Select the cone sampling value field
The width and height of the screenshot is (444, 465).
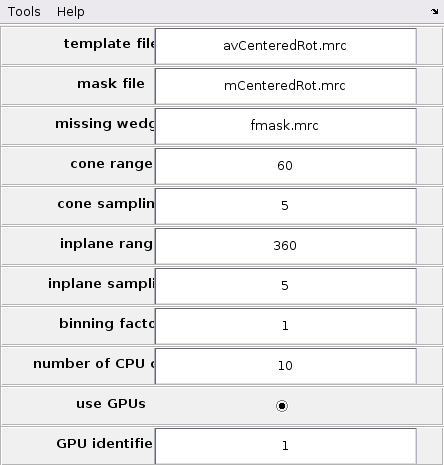[x=286, y=206]
